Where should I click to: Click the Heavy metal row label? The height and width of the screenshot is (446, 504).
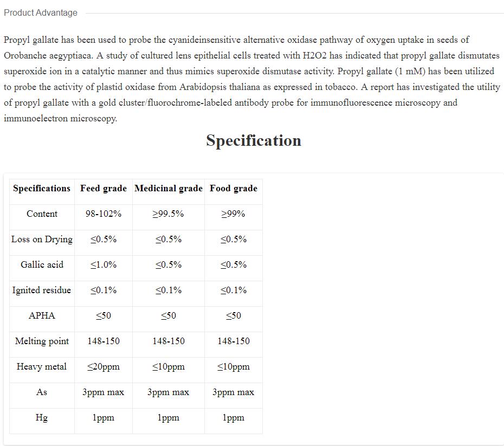(42, 367)
